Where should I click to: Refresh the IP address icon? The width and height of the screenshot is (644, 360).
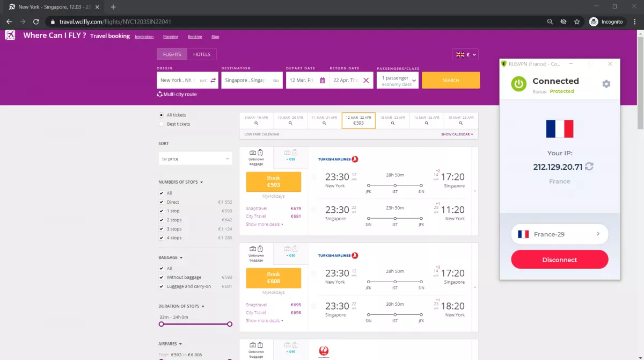tap(589, 167)
